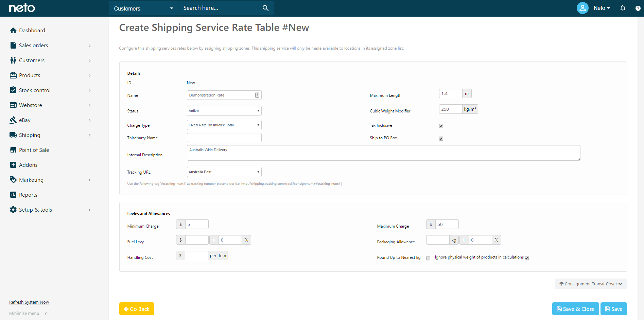
Task: Open the Charge Type dropdown
Action: pos(224,125)
